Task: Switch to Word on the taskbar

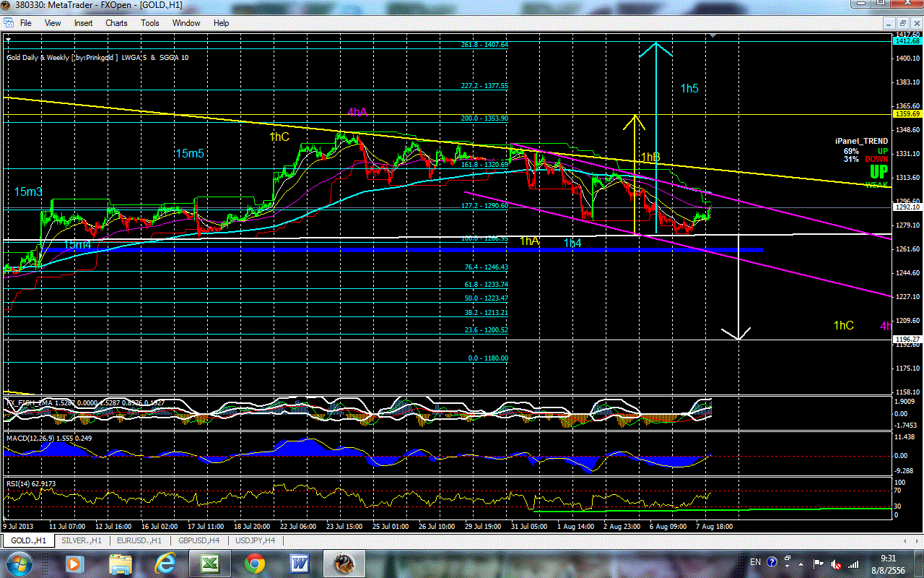Action: pyautogui.click(x=298, y=563)
